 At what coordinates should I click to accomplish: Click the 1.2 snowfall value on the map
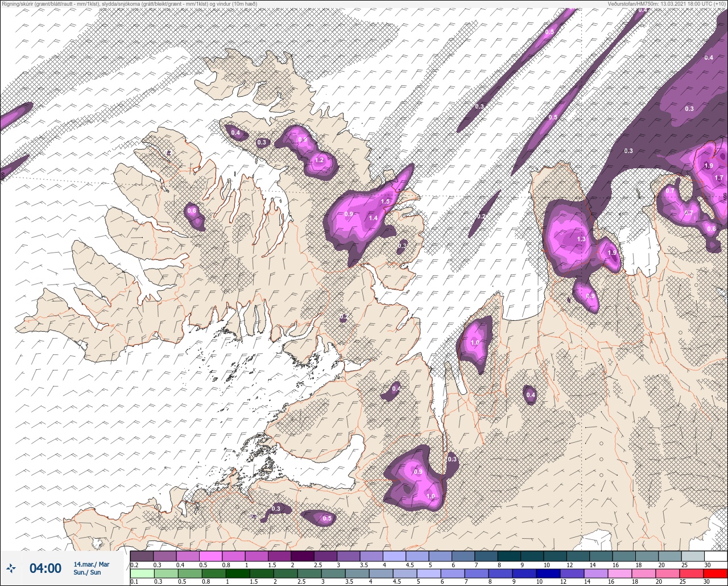pos(319,160)
